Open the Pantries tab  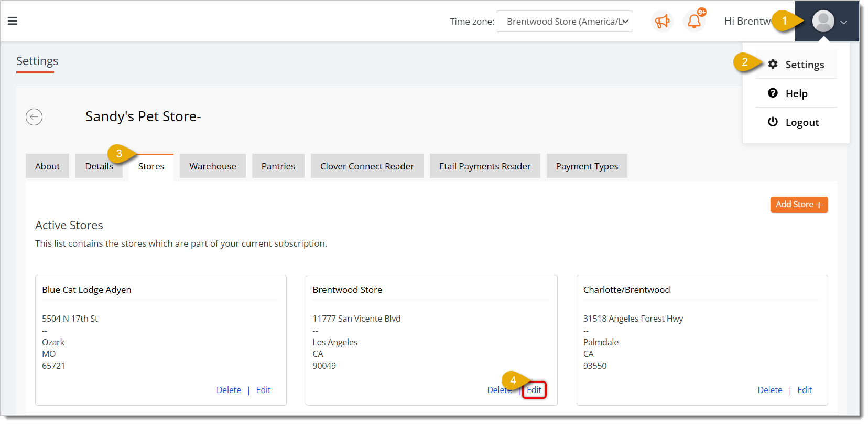click(278, 166)
